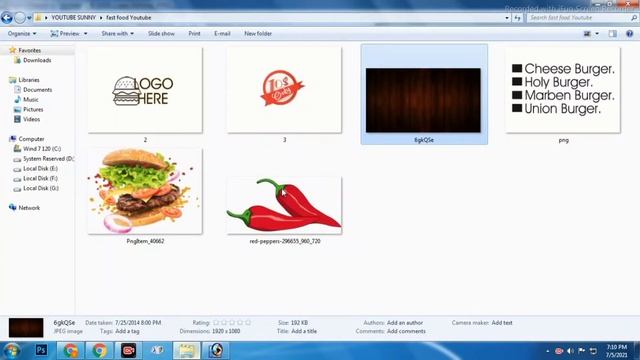Expand the view options dropdown arrow

point(597,33)
